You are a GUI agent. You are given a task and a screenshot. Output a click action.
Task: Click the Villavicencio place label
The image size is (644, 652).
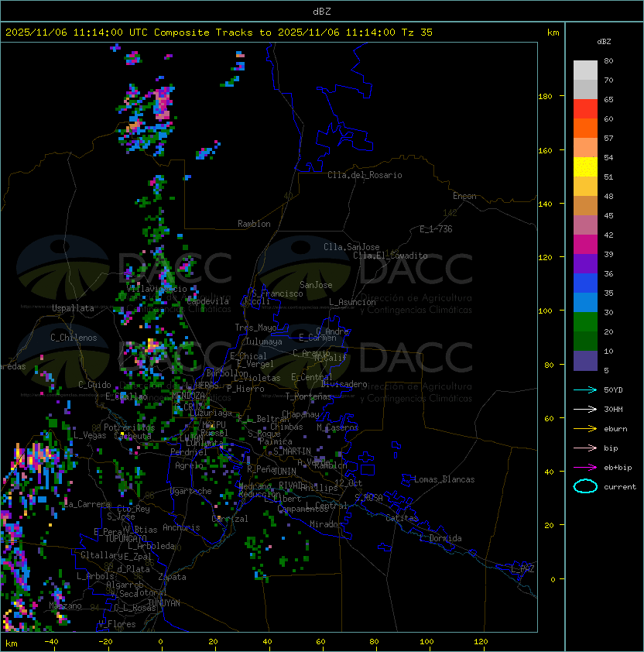[156, 289]
